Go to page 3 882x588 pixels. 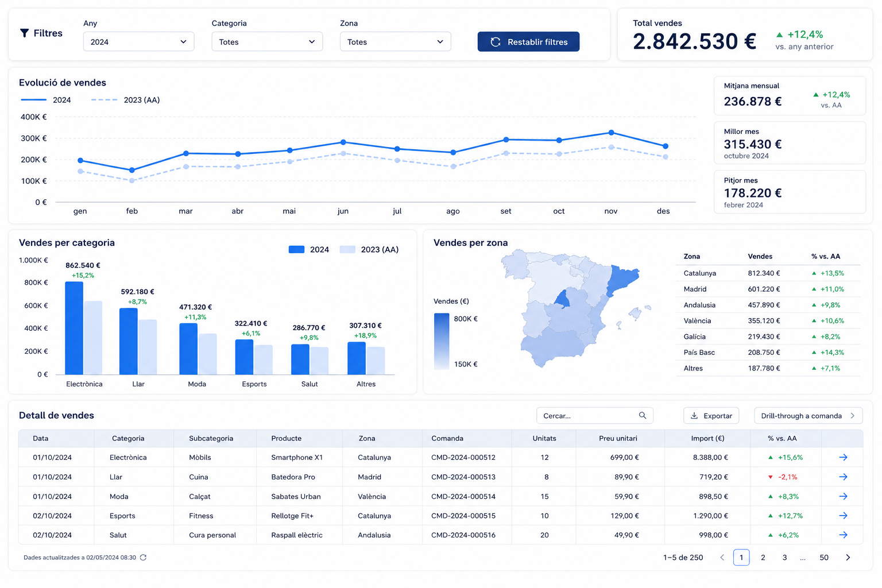pyautogui.click(x=784, y=558)
